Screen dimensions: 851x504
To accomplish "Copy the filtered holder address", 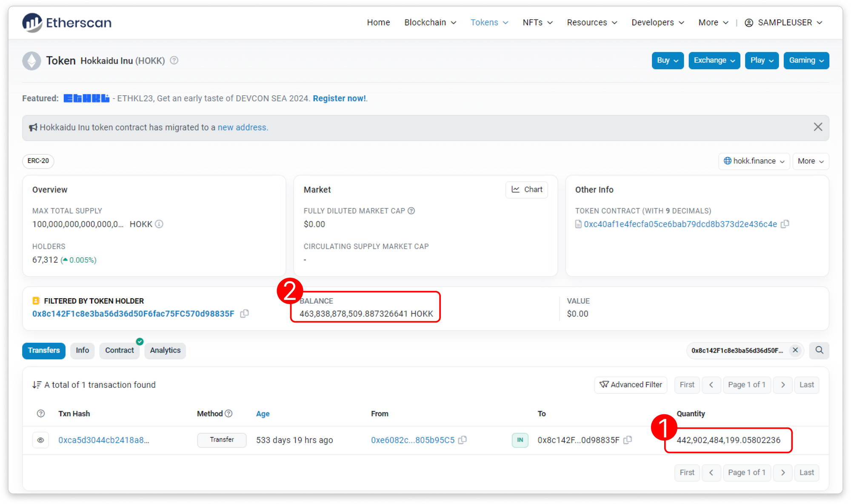I will pos(244,313).
